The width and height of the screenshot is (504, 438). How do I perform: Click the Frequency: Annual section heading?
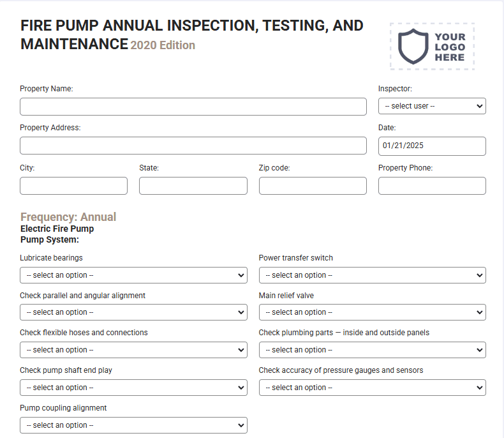point(68,217)
